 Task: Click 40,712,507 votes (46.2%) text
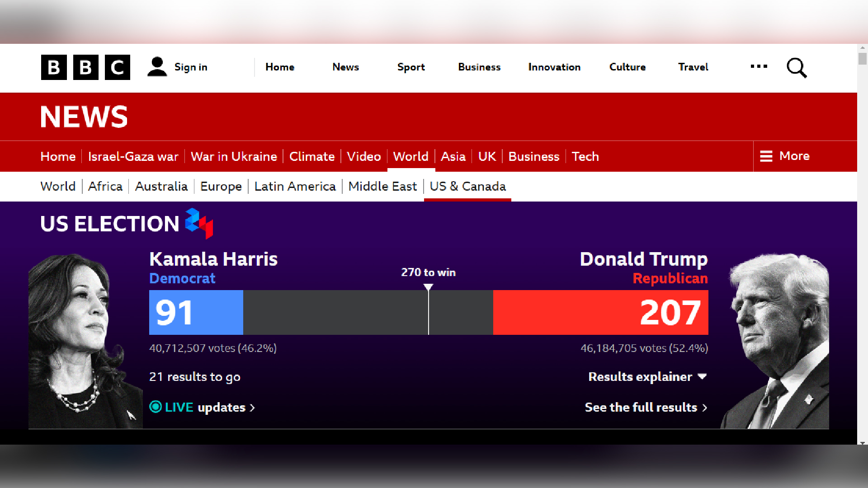(x=213, y=348)
